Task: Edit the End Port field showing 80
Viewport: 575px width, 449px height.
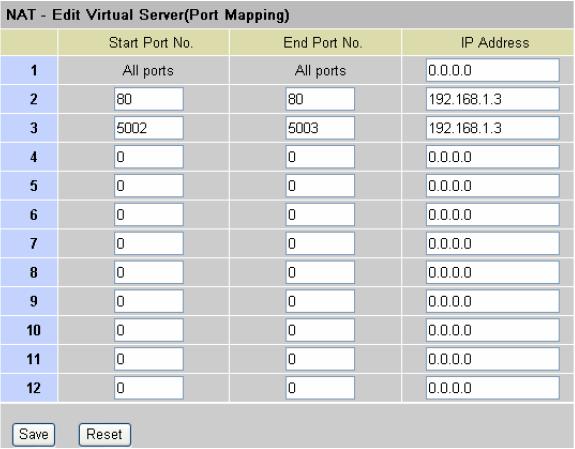Action: (x=320, y=99)
